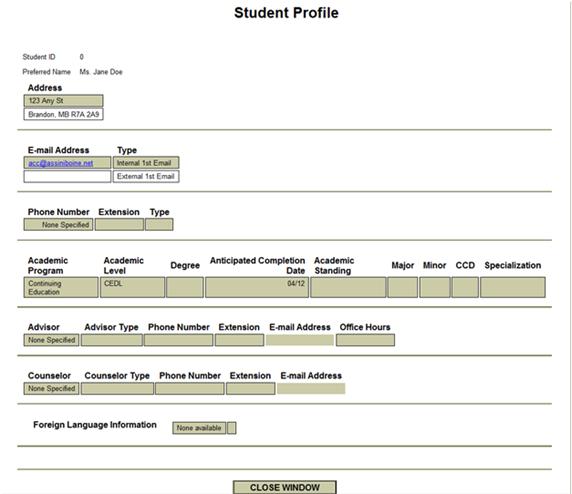Click the CLOSE WINDOW button
The width and height of the screenshot is (572, 494).
pos(285,487)
